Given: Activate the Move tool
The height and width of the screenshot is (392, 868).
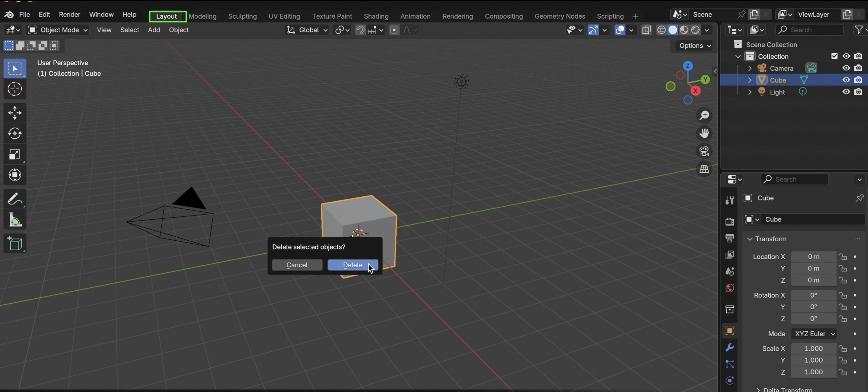Looking at the screenshot, I should [x=14, y=113].
